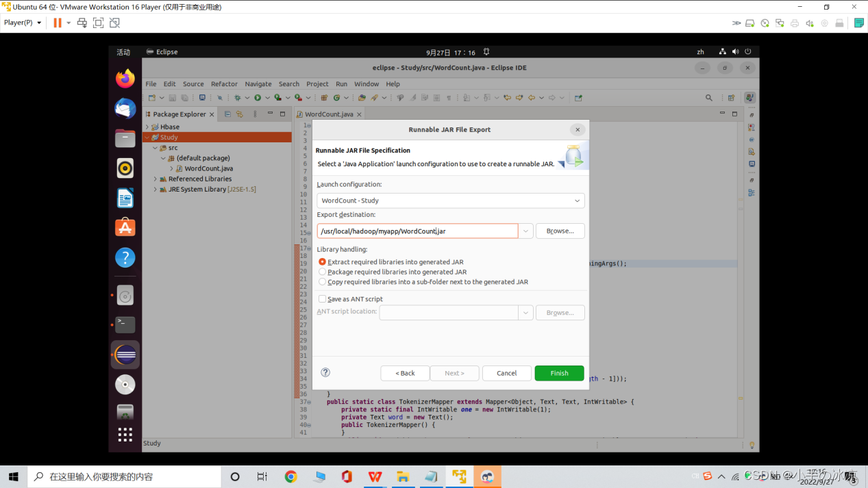Close the Package Explorer view tab
This screenshot has width=868, height=488.
[x=212, y=115]
